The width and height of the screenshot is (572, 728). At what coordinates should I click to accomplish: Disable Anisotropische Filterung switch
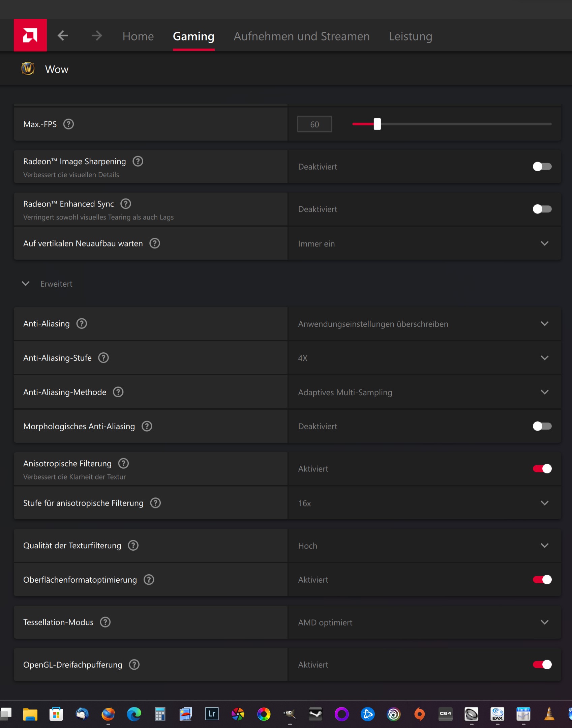point(542,469)
